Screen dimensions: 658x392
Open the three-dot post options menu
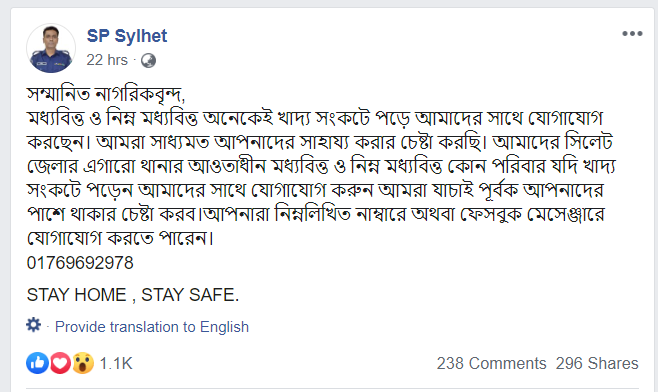pos(632,34)
